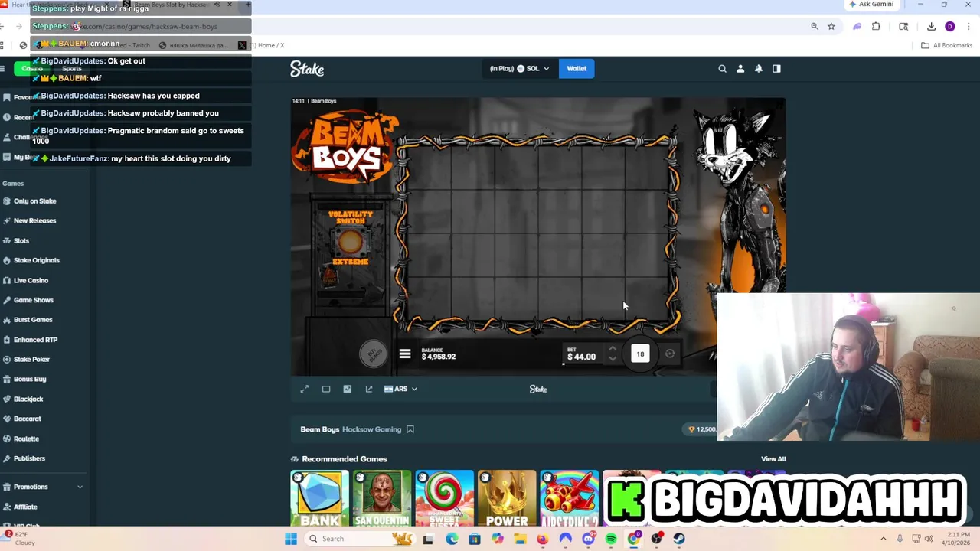Open Affiliate in sidebar
This screenshot has width=980, height=551.
(x=25, y=507)
